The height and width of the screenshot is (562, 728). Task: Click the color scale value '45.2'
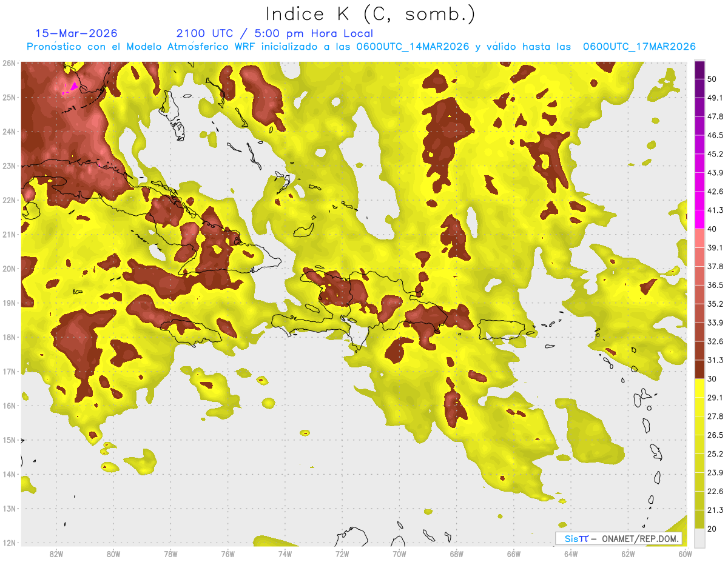[715, 154]
